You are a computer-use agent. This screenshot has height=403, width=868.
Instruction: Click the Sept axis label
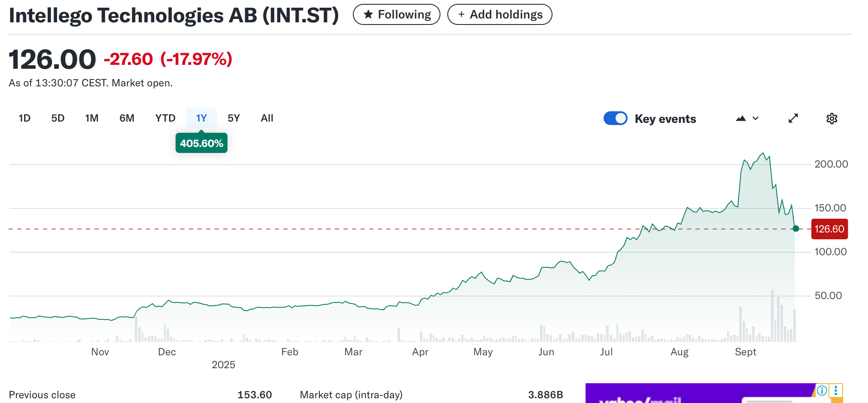(745, 352)
